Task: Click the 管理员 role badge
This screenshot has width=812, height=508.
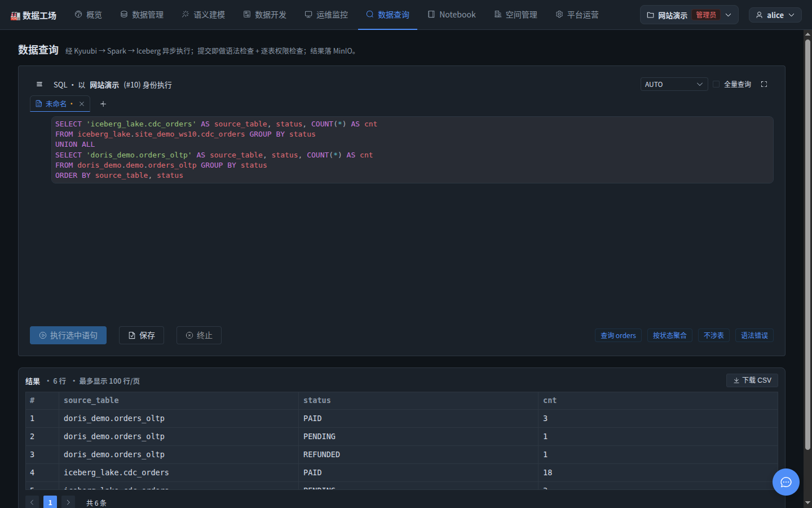Action: click(706, 15)
